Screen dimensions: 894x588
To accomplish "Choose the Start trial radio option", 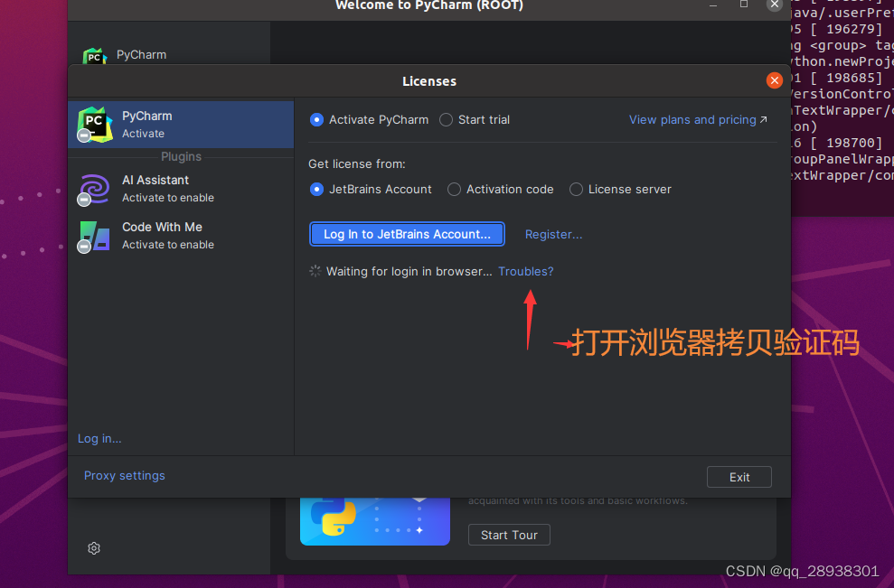I will pyautogui.click(x=475, y=119).
